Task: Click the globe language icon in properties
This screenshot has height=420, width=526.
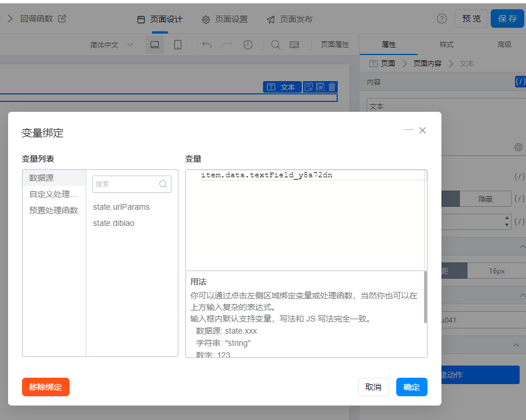Action: (x=518, y=147)
